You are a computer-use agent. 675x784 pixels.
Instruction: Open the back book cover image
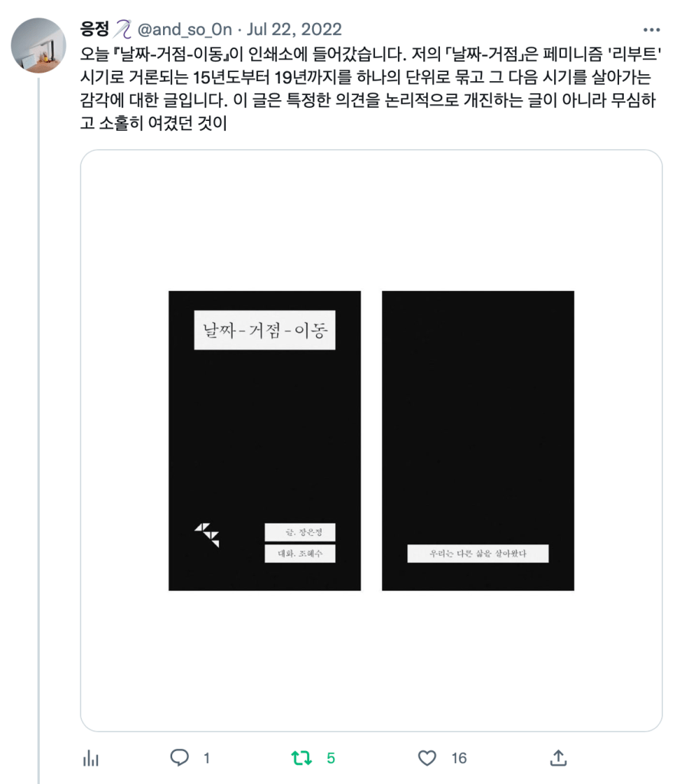tap(478, 440)
